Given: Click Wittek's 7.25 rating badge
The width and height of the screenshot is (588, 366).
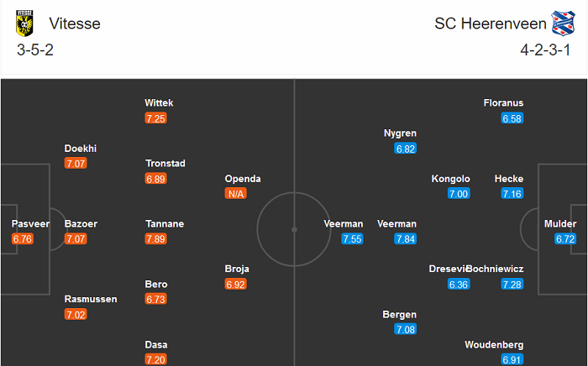Looking at the screenshot, I should 155,118.
